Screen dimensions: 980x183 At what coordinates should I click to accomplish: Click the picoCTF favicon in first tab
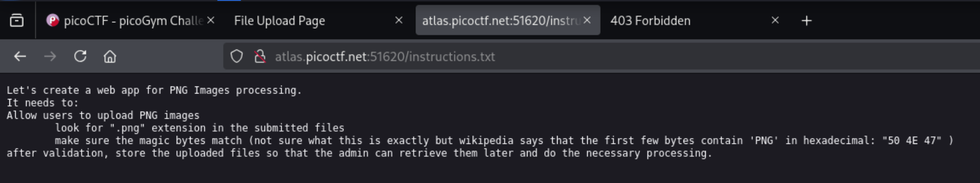click(52, 20)
